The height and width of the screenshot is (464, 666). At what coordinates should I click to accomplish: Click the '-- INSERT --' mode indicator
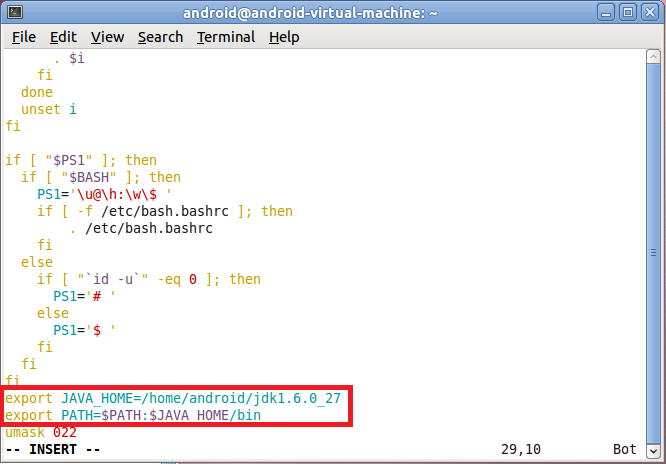click(x=53, y=450)
